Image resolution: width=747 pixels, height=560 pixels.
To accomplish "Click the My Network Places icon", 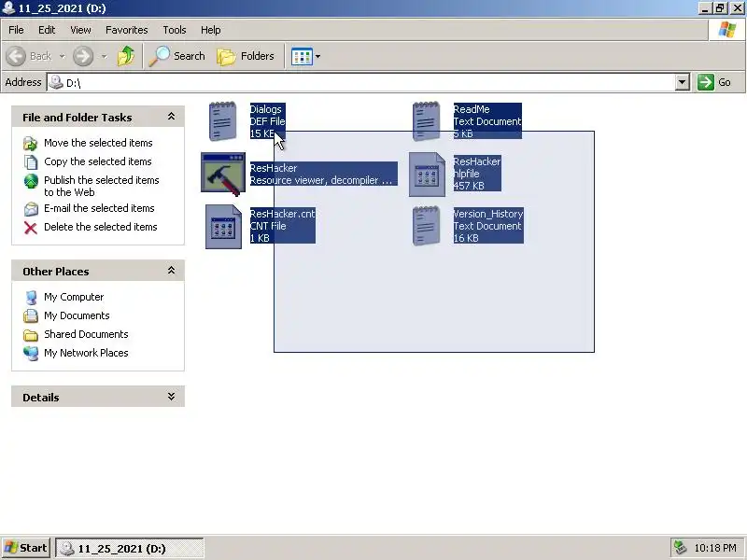I will click(31, 354).
